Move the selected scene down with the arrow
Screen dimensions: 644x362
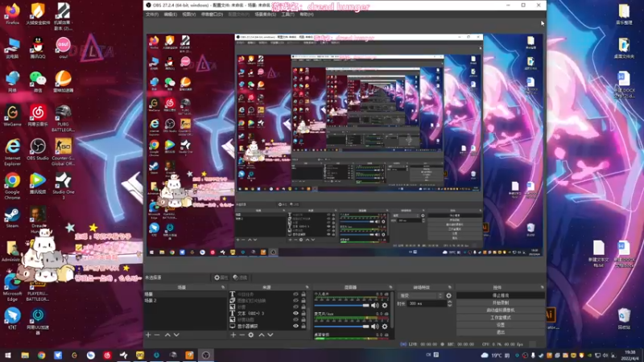(x=176, y=335)
